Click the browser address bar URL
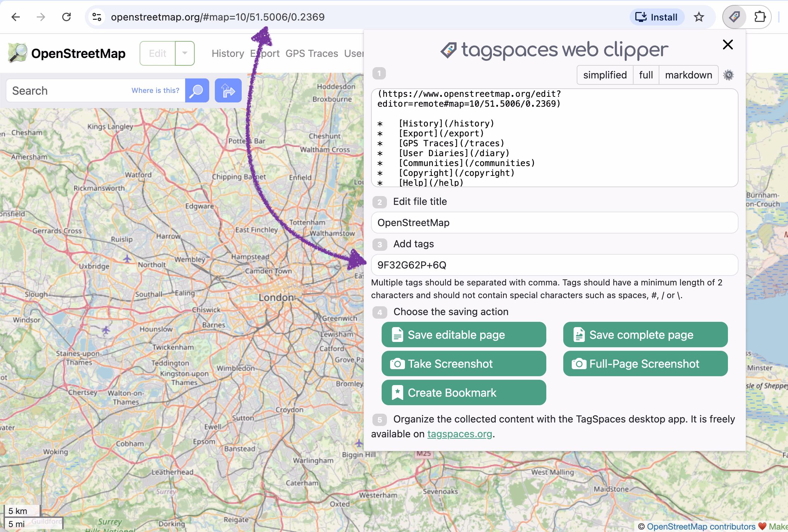Image resolution: width=788 pixels, height=532 pixels. 218,17
